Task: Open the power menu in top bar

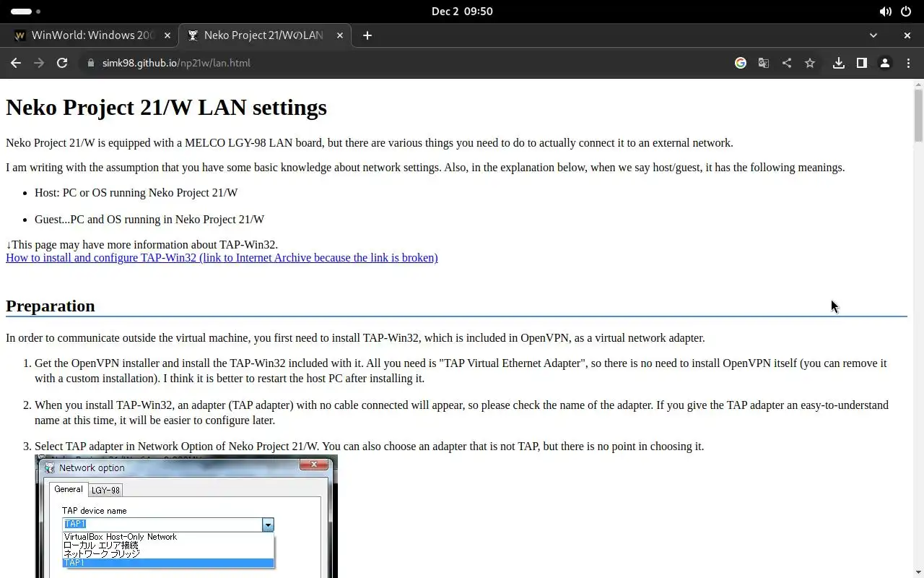Action: click(x=906, y=12)
